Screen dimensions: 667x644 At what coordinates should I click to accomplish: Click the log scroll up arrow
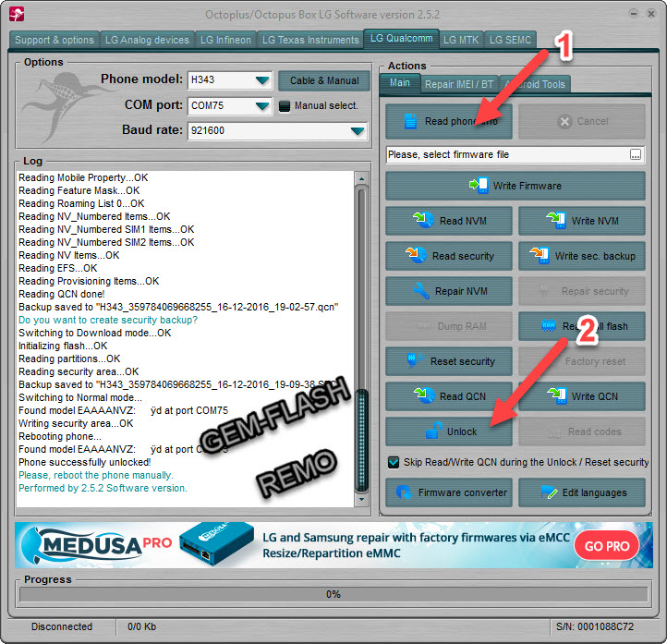point(361,178)
